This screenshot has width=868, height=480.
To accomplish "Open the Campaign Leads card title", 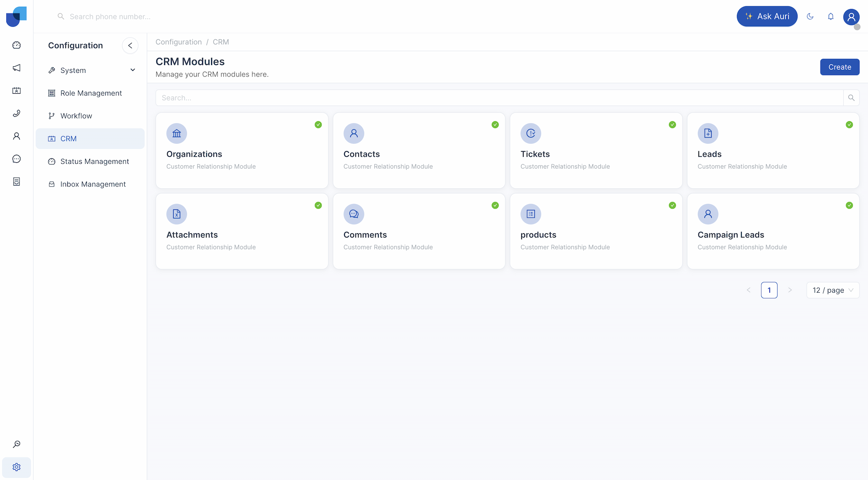I will click(x=731, y=235).
